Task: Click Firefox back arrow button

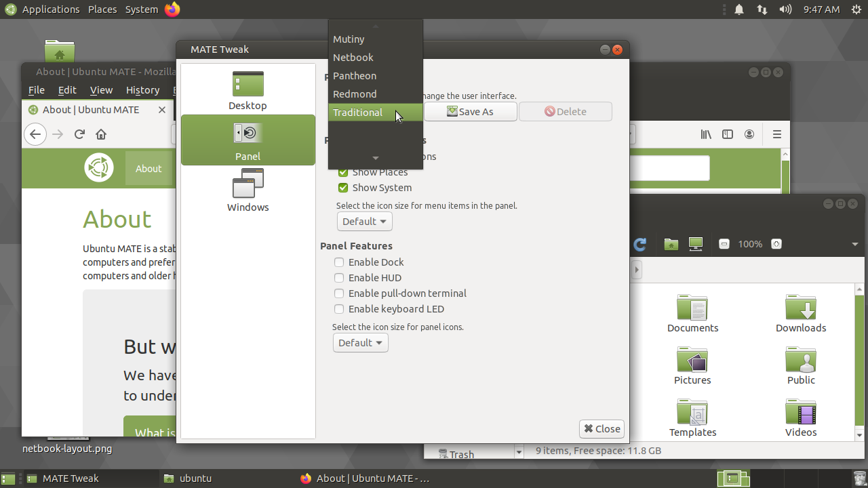Action: 36,134
